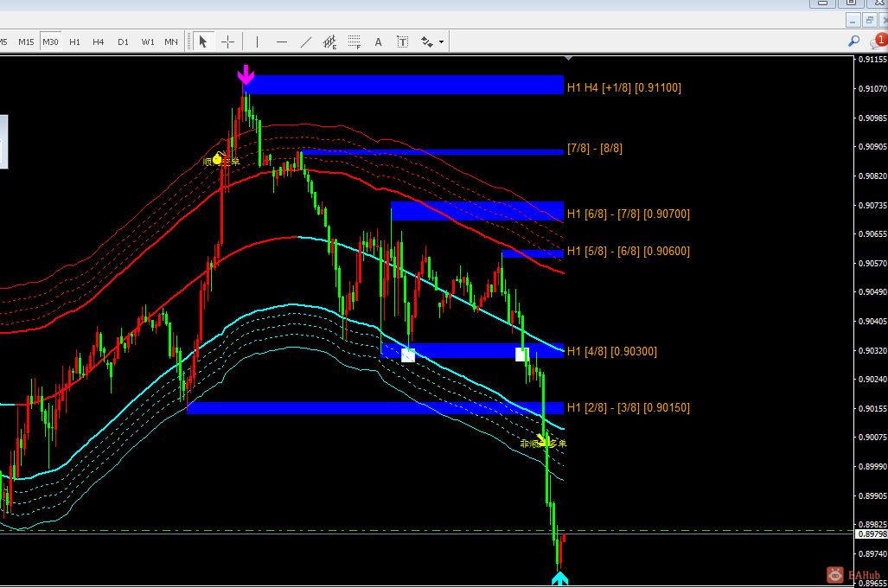The width and height of the screenshot is (888, 588).
Task: Set timeframe to H4
Action: coord(98,42)
